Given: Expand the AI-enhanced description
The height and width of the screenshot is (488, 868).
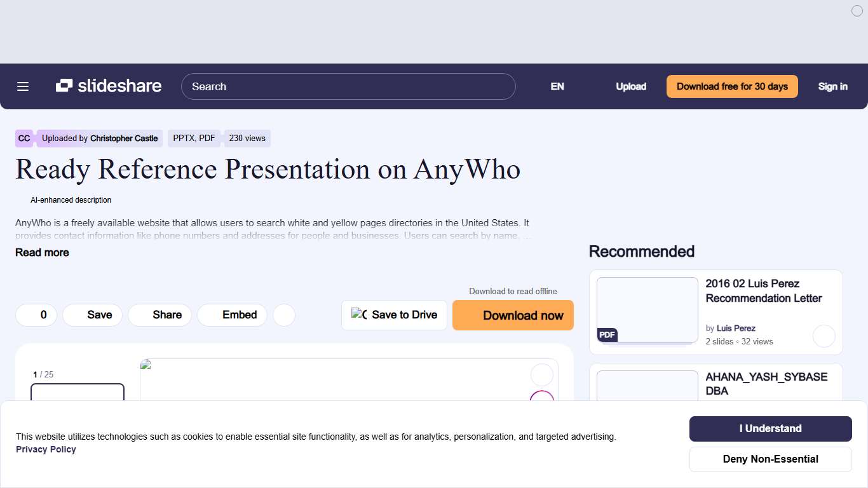Looking at the screenshot, I should pyautogui.click(x=71, y=200).
